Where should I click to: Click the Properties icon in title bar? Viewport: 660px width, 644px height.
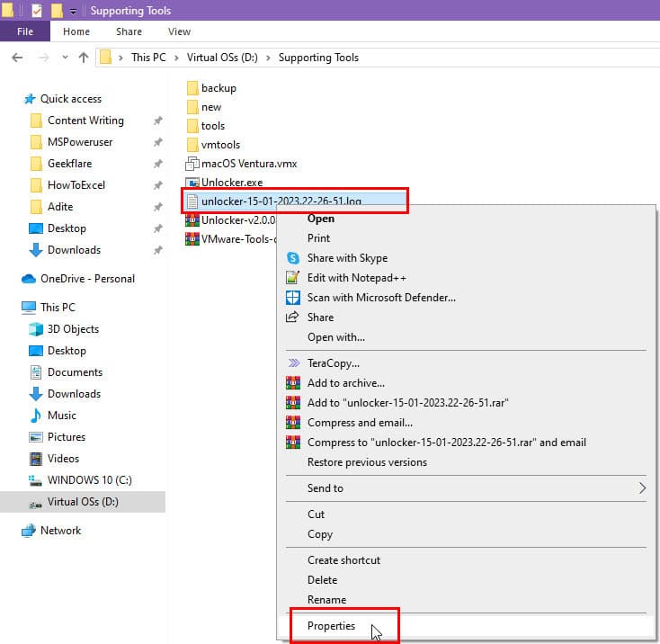tap(37, 10)
